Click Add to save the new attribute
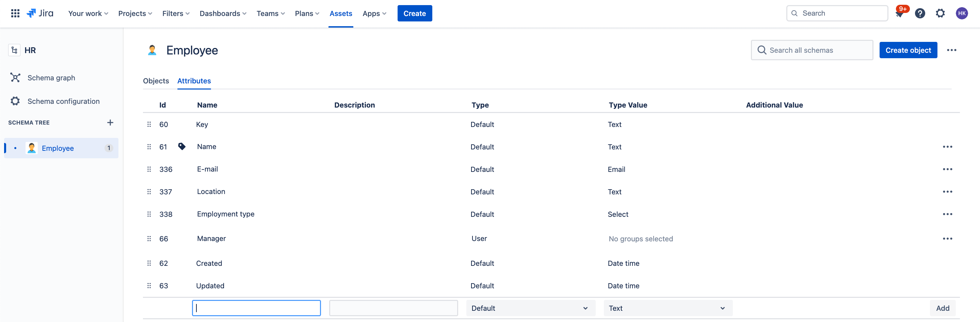 click(x=943, y=308)
